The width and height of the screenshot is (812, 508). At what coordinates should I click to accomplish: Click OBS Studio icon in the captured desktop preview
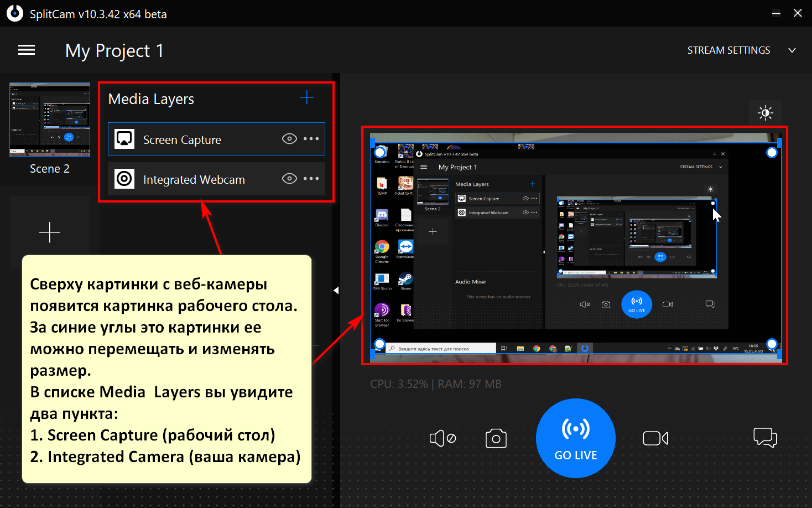click(x=382, y=278)
